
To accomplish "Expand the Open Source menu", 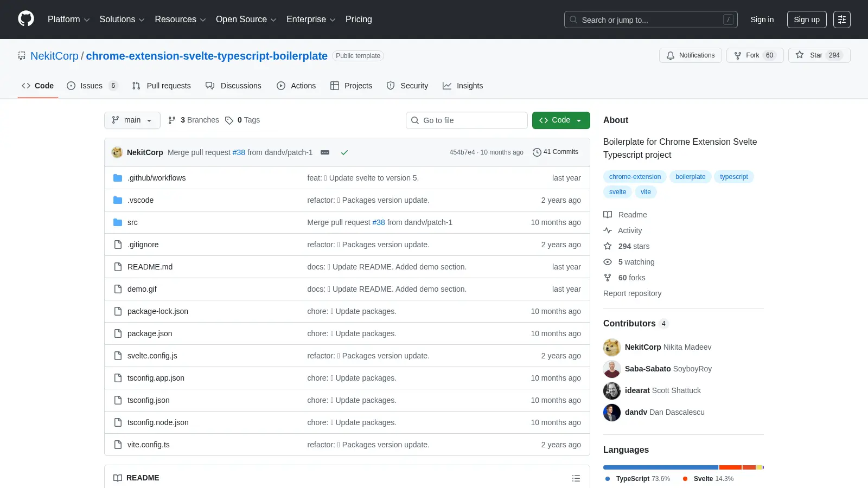I will point(246,20).
